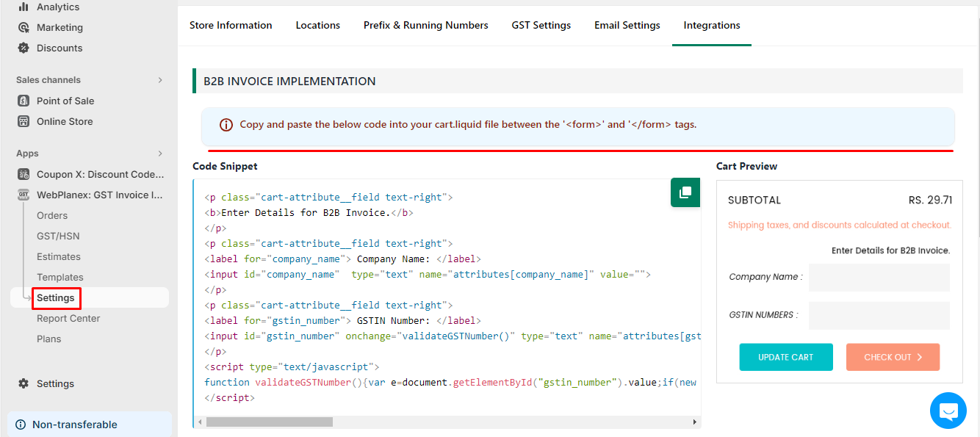Click the B2B INVOICE IMPLEMENTATION heading
Screen dimensions: 980x437
(289, 82)
